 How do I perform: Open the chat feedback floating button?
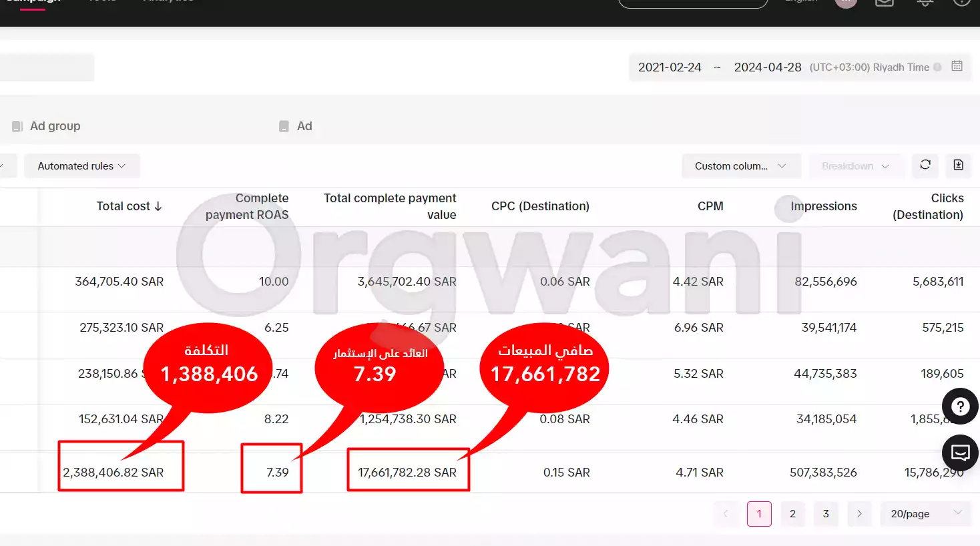[960, 453]
